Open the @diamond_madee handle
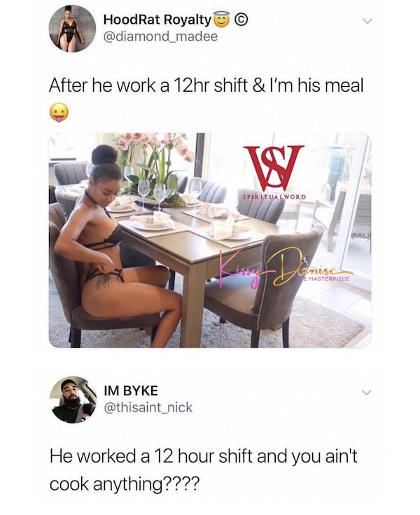The height and width of the screenshot is (515, 420). click(x=160, y=36)
